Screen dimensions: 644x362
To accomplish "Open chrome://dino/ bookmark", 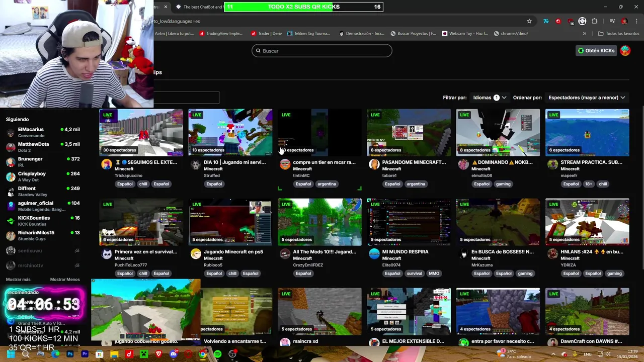I will [x=511, y=34].
